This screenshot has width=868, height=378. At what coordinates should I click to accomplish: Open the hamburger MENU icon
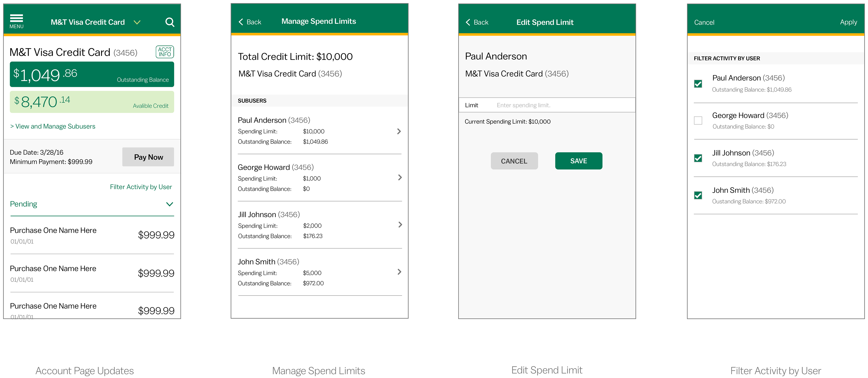click(x=16, y=21)
